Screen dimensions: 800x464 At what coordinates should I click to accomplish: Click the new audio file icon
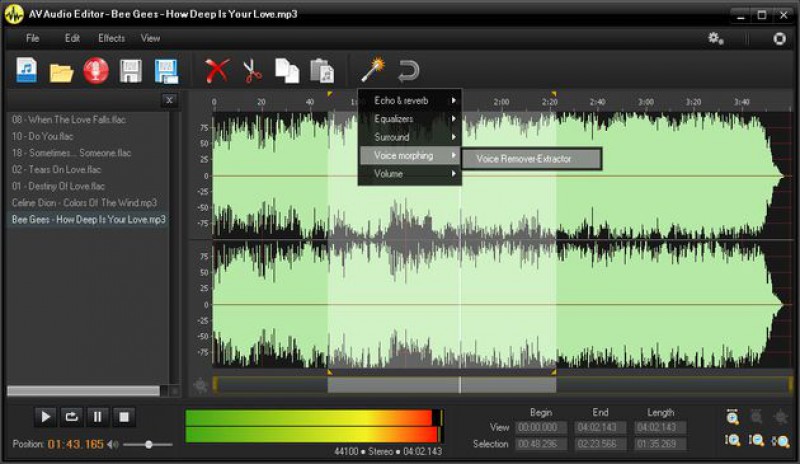(x=26, y=70)
